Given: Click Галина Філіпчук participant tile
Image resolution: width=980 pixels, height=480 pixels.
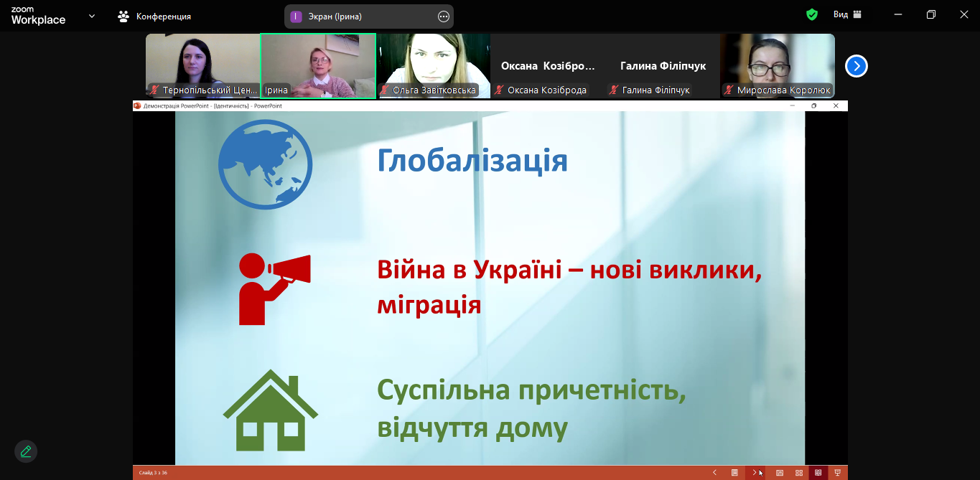Looking at the screenshot, I should [x=663, y=65].
